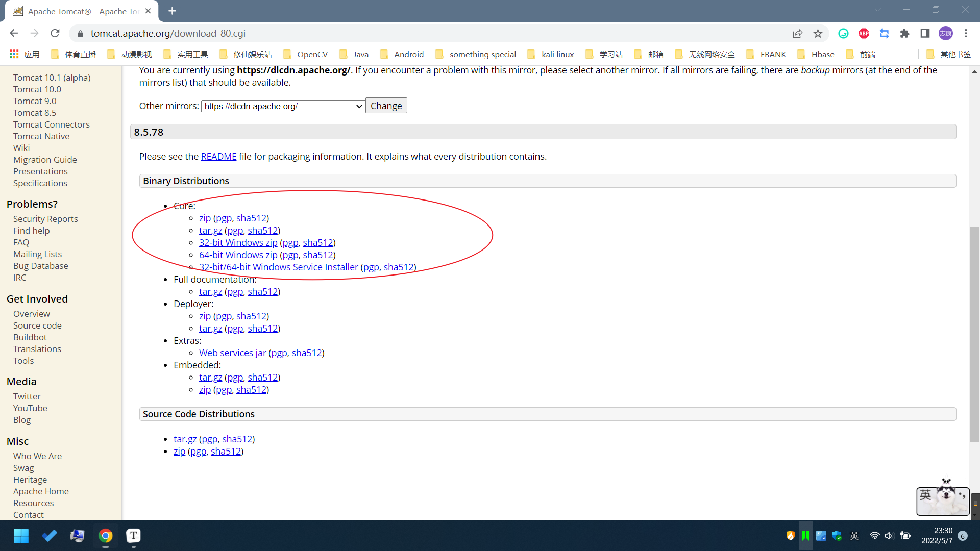Image resolution: width=980 pixels, height=551 pixels.
Task: Open the Typora T taskbar icon
Action: coord(133,536)
